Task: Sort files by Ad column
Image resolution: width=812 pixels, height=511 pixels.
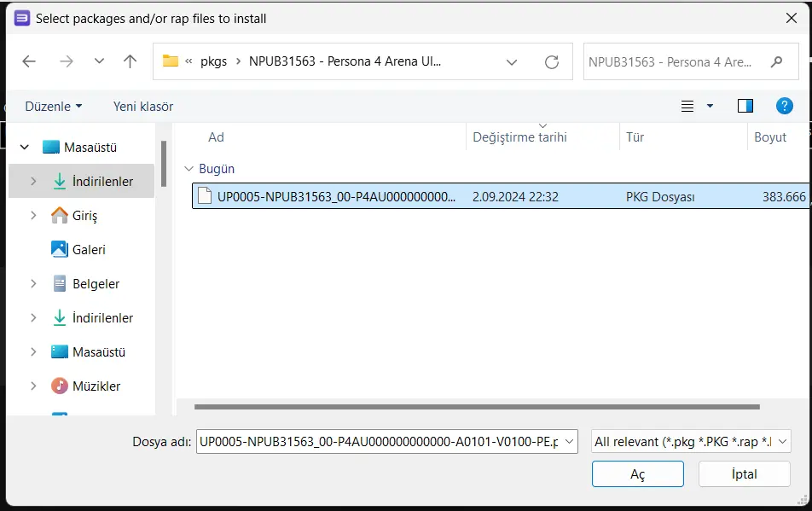Action: coord(216,137)
